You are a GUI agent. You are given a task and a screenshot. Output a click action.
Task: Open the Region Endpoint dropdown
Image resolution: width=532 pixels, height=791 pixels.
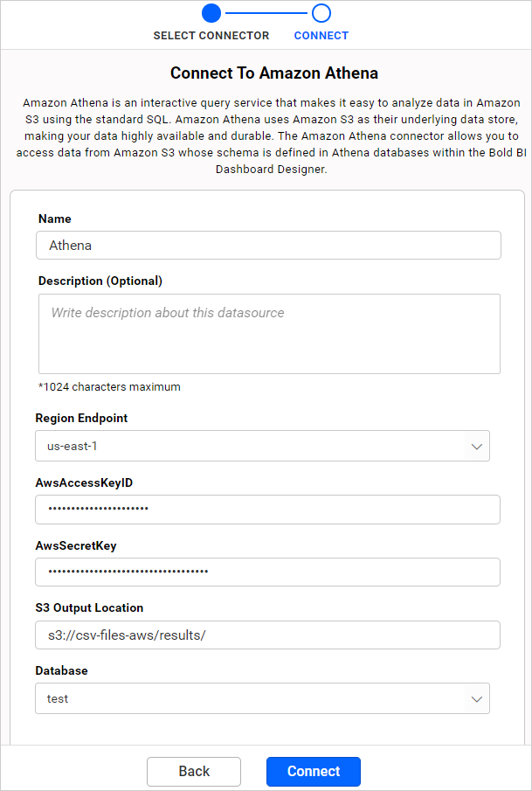tap(262, 446)
